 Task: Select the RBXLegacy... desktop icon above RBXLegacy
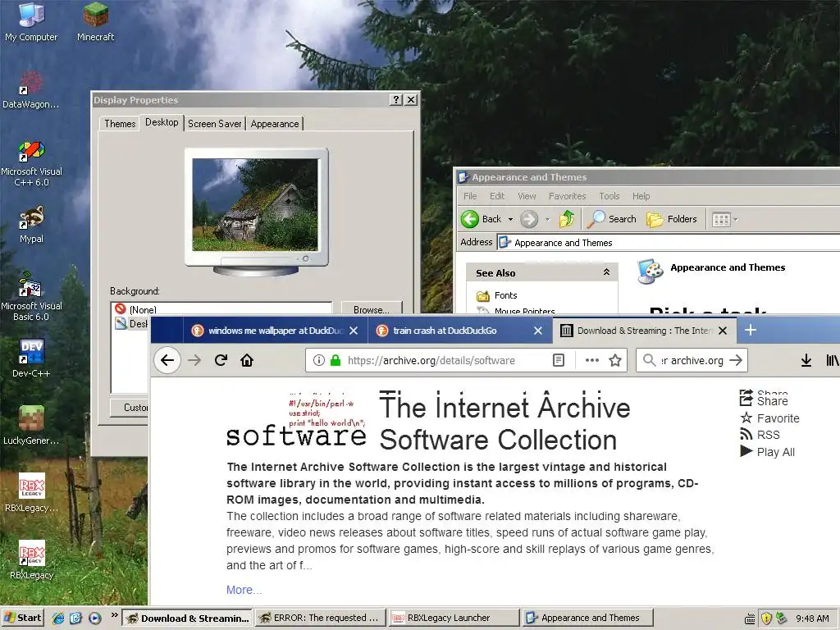click(x=31, y=493)
